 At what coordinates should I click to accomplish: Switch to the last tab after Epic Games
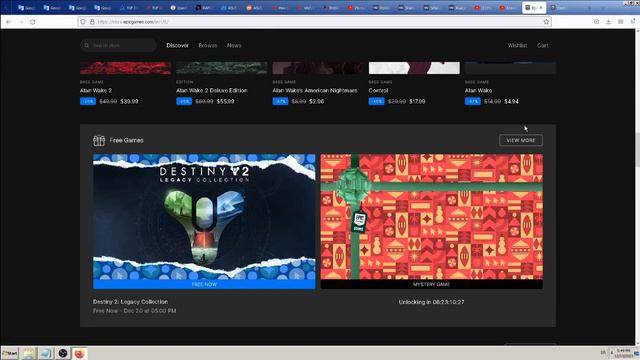pyautogui.click(x=558, y=8)
